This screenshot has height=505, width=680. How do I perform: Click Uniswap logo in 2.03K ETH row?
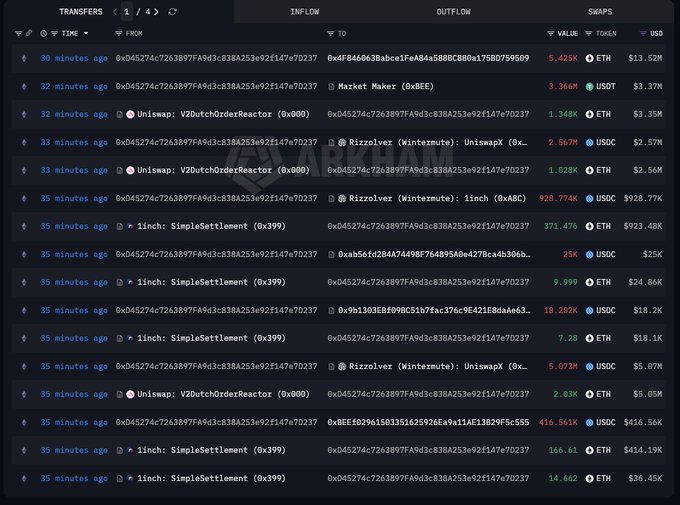(x=130, y=394)
